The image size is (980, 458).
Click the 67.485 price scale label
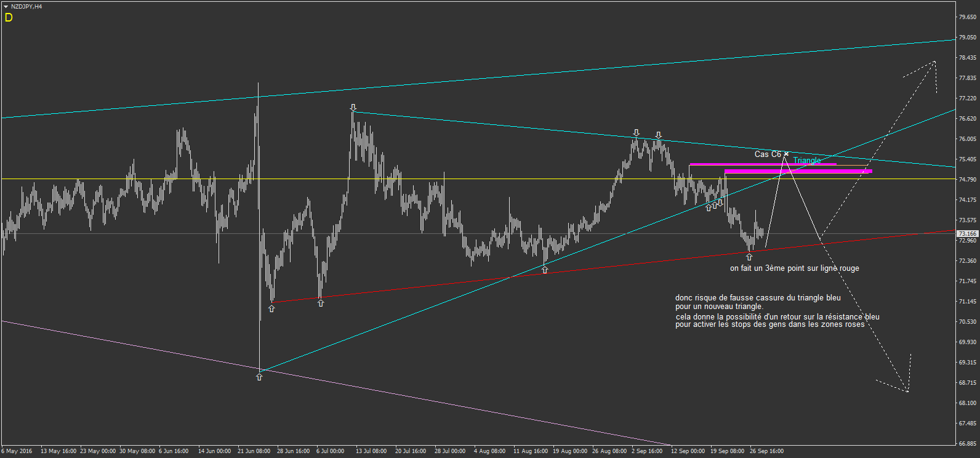click(x=967, y=424)
